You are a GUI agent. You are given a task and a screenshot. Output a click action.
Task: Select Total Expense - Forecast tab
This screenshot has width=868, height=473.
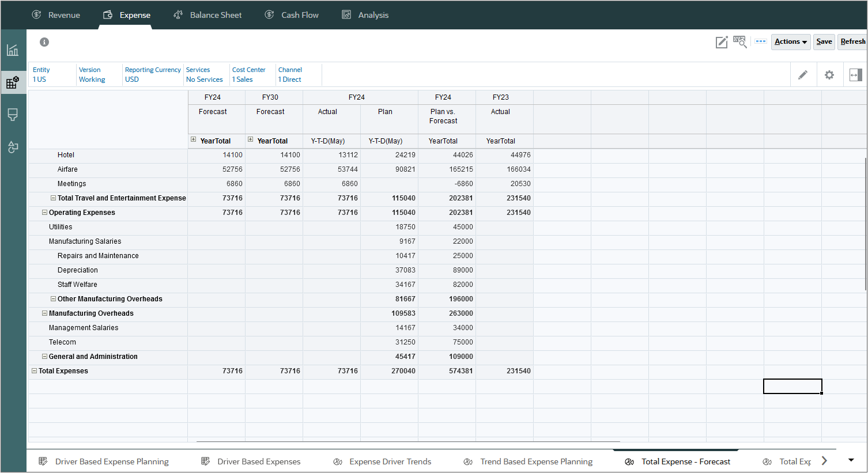(678, 461)
